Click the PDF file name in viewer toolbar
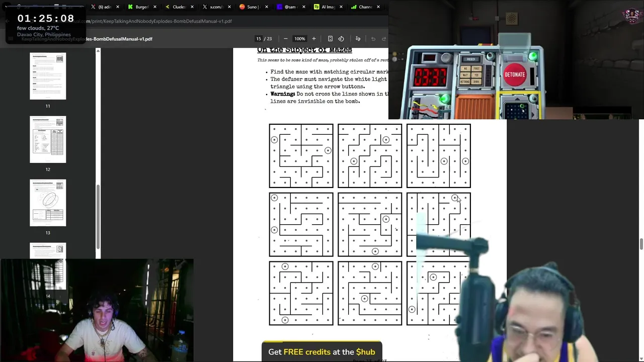 pyautogui.click(x=87, y=39)
